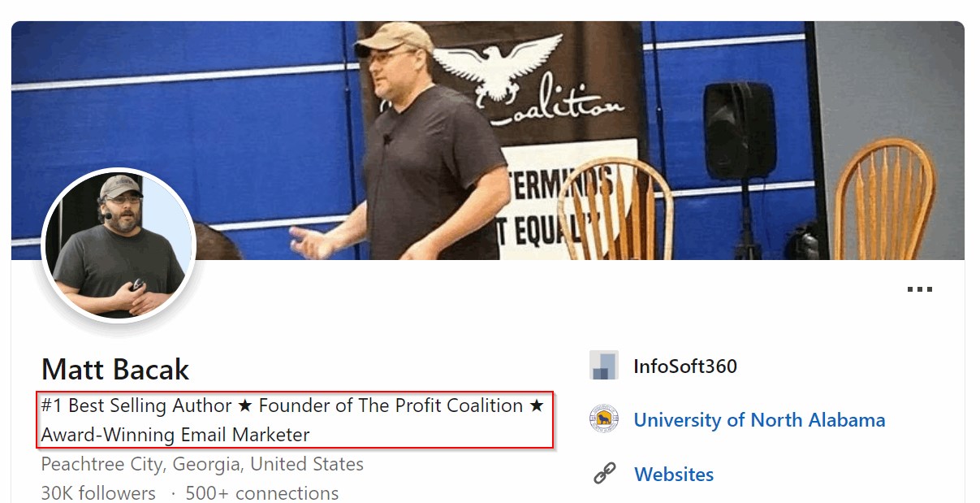
Task: Open the Websites link
Action: tap(674, 475)
